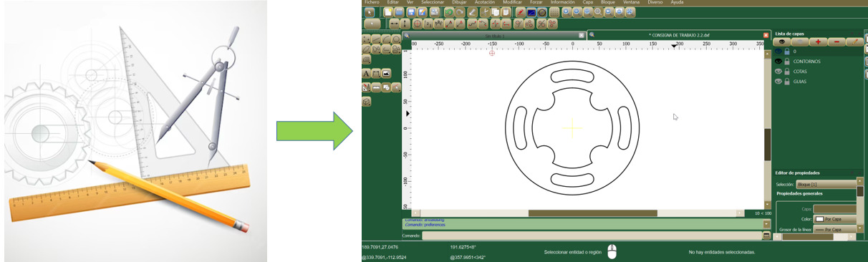Click the Save As icon

coord(422,12)
